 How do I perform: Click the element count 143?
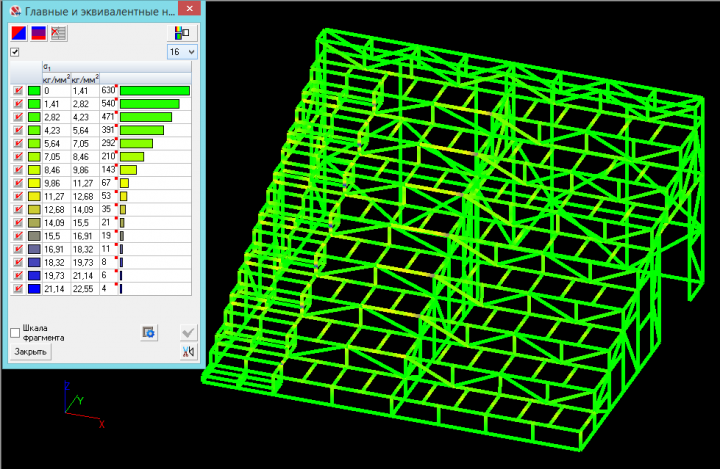coord(108,170)
